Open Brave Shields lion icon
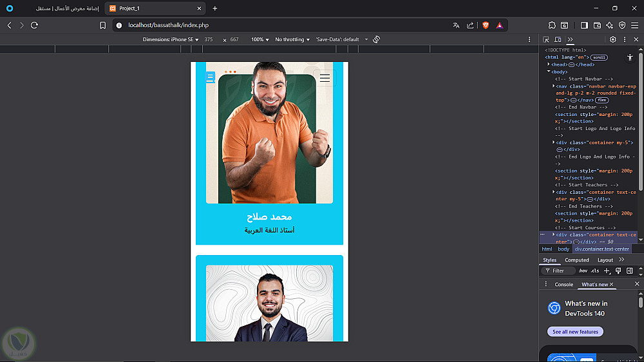Screen dimensions: 644x362 (486, 25)
